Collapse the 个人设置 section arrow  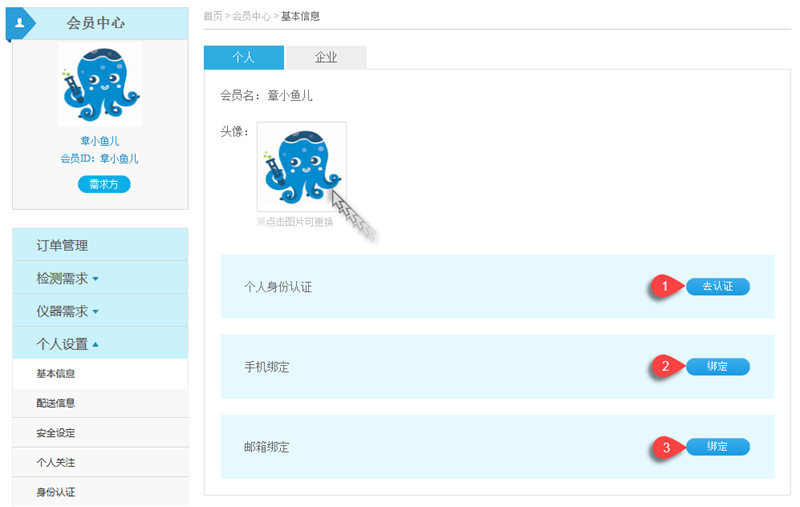(96, 344)
